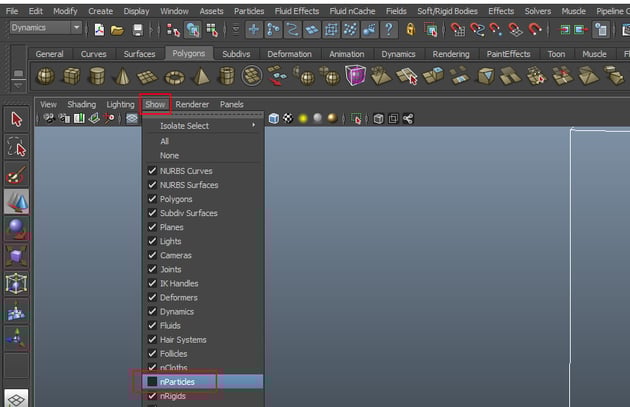This screenshot has width=630, height=407.
Task: Uncheck Polygons in Show menu
Action: click(203, 199)
